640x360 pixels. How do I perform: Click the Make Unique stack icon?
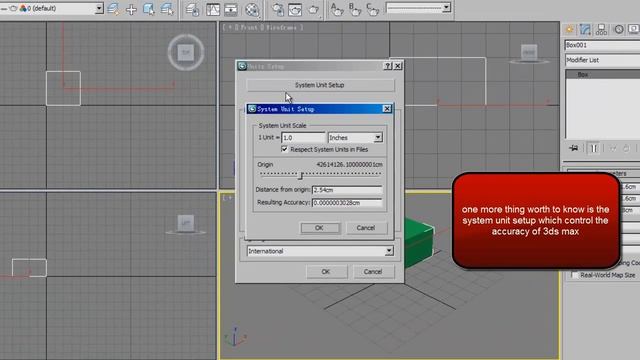613,148
